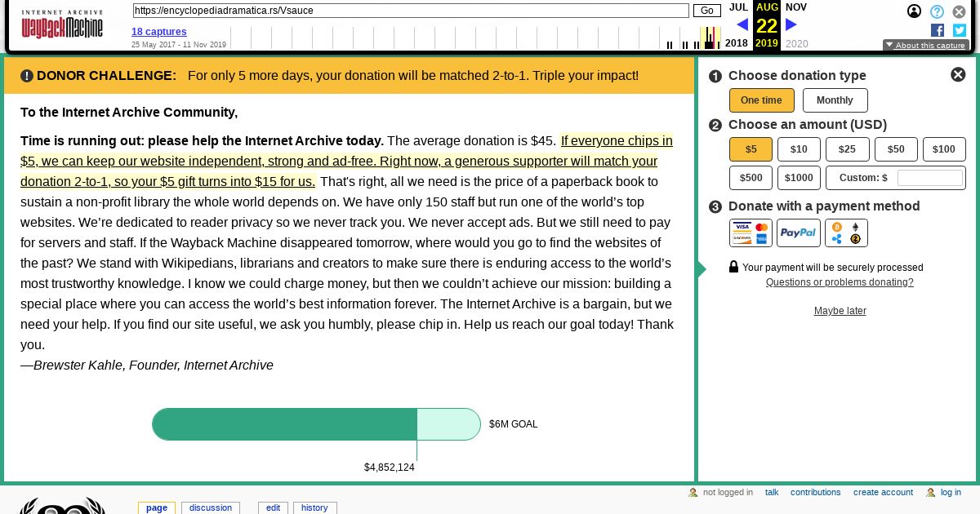Screen dimensions: 980x514
Task: Click the $4,852,124 raised amount
Action: [390, 467]
